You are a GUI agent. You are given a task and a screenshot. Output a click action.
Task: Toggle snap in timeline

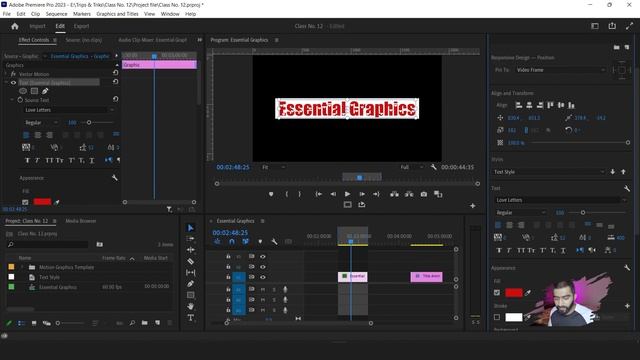click(x=232, y=242)
